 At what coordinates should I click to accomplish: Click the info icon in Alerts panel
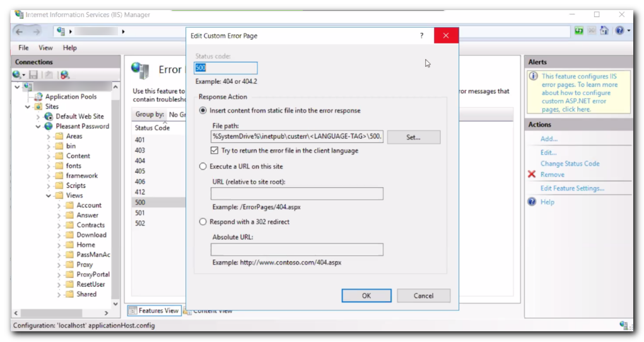534,76
